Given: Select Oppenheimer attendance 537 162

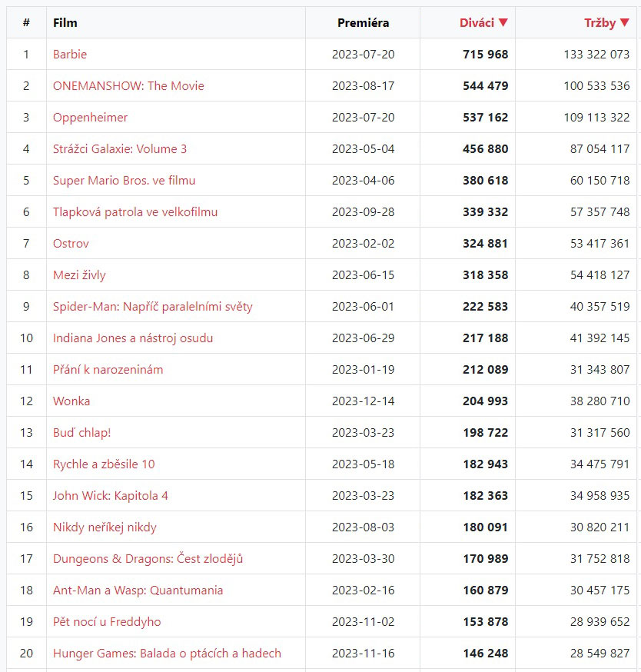Looking at the screenshot, I should 486,118.
